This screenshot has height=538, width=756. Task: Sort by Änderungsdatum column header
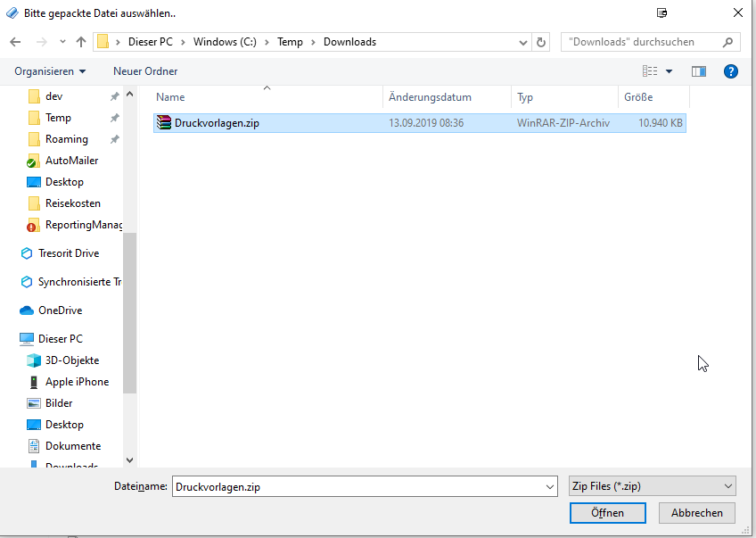point(430,97)
